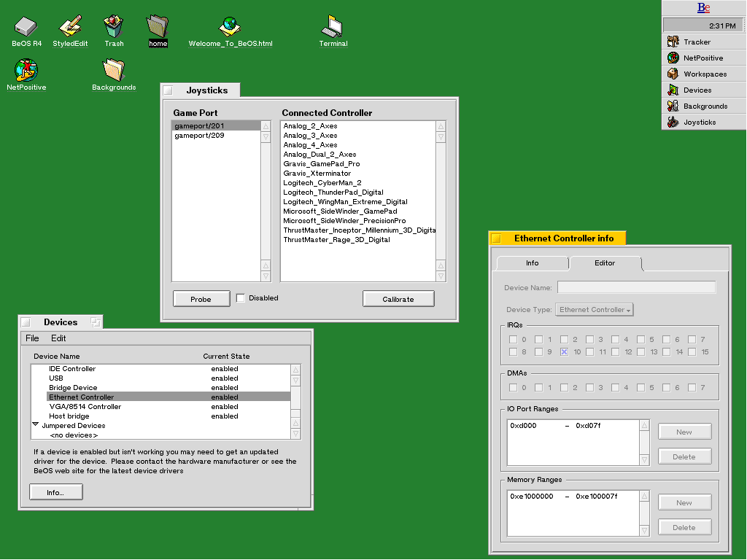Viewport: 747px width, 560px height.
Task: Select USB in device list
Action: point(169,378)
